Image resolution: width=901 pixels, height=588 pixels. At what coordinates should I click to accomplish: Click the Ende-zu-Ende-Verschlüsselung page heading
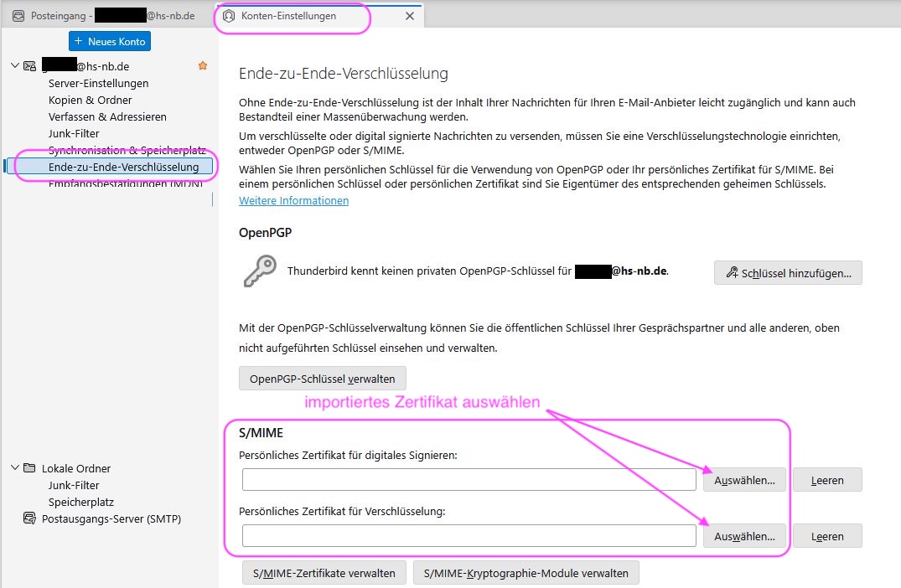pos(344,74)
